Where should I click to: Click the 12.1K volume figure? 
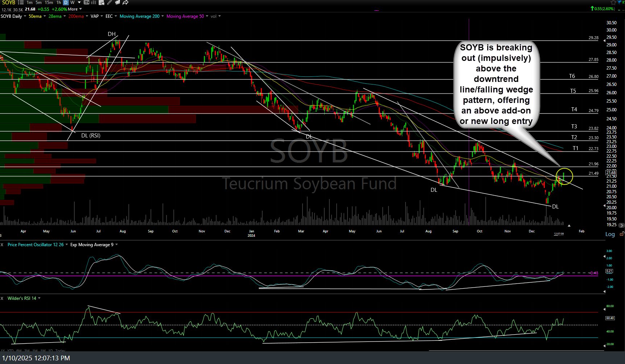(x=7, y=9)
